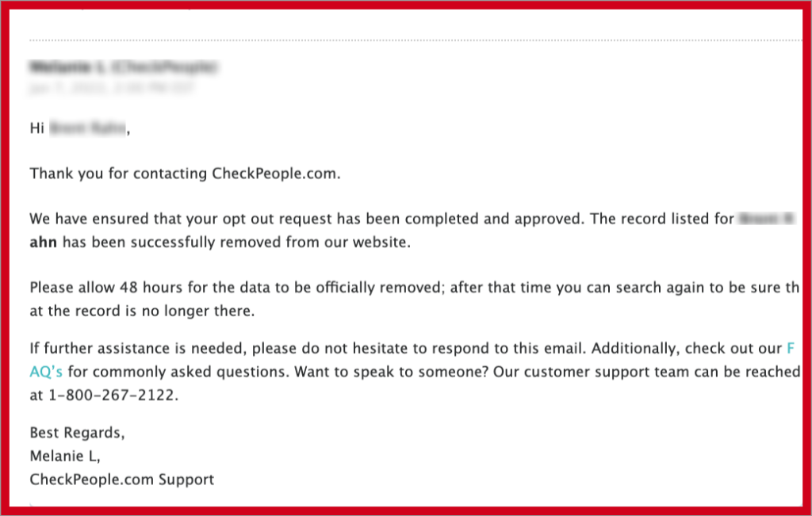812x516 pixels.
Task: Select the blurred sender name header
Action: pos(123,67)
